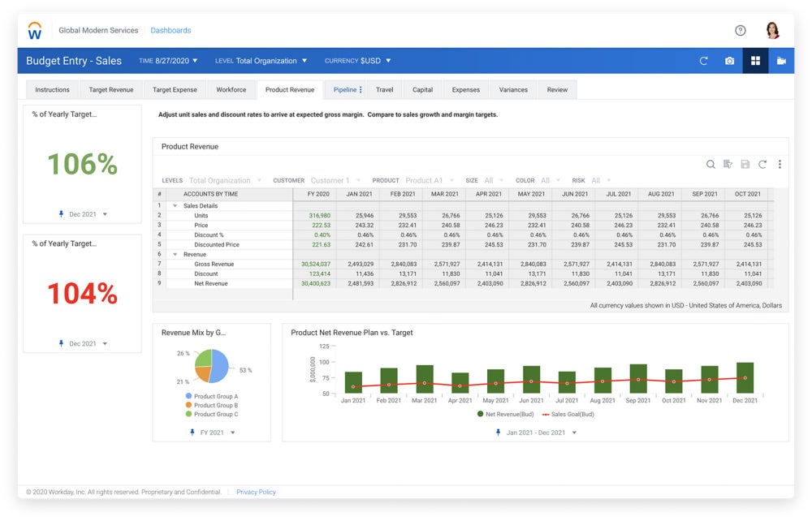The height and width of the screenshot is (521, 812).
Task: Click the refresh icon in blue header
Action: tap(703, 61)
